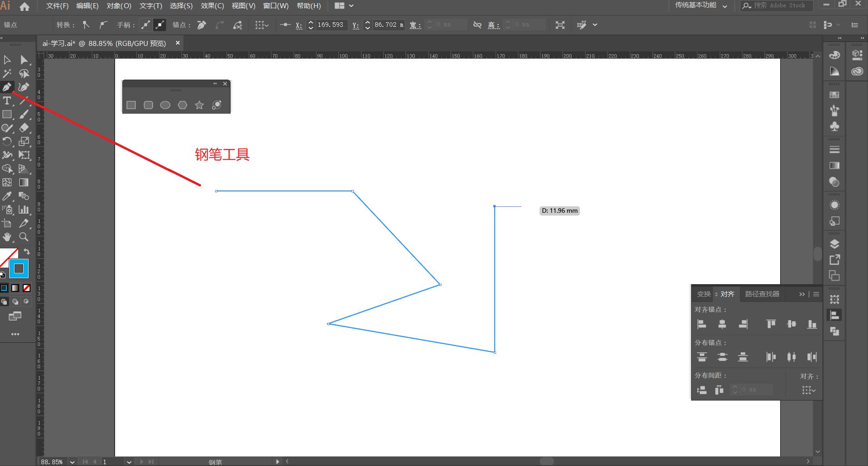Select the Zoom tool
This screenshot has width=868, height=466.
tap(24, 237)
